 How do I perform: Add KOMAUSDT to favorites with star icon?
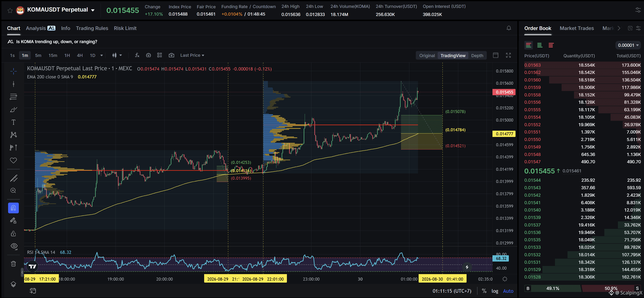click(x=10, y=11)
